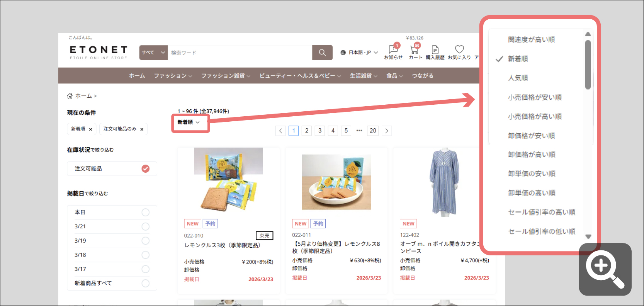The width and height of the screenshot is (644, 306).
Task: Open レモンクルス3枚 product title link
Action: point(223,245)
